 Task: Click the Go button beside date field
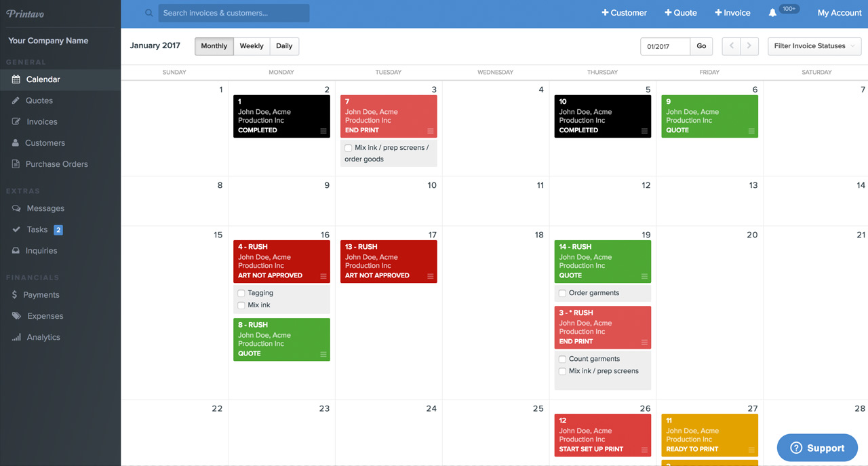701,46
